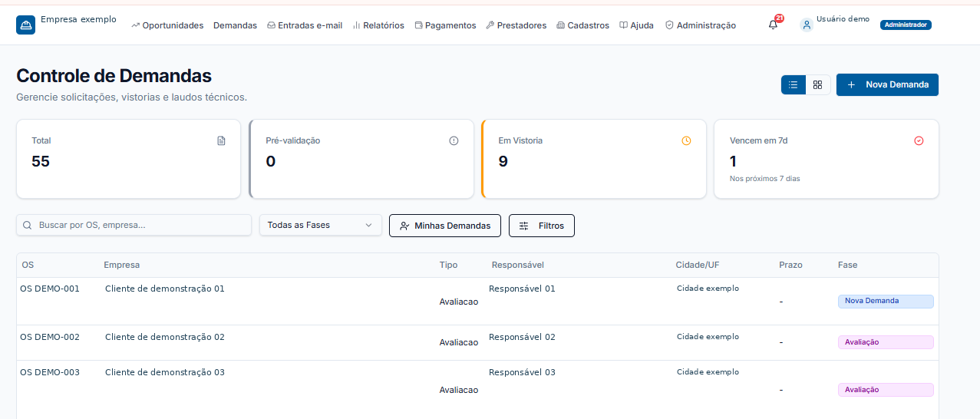Click the search magnifier icon
The height and width of the screenshot is (419, 980).
coord(28,226)
